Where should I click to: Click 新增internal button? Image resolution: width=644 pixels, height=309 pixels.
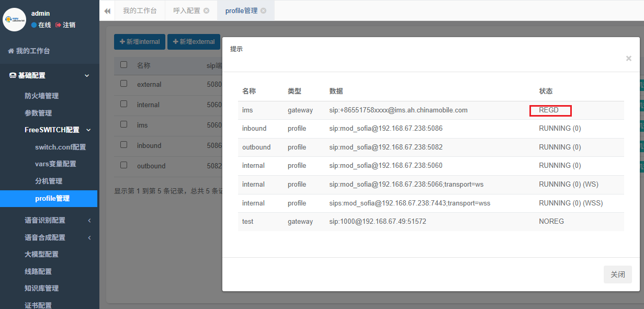tap(140, 42)
